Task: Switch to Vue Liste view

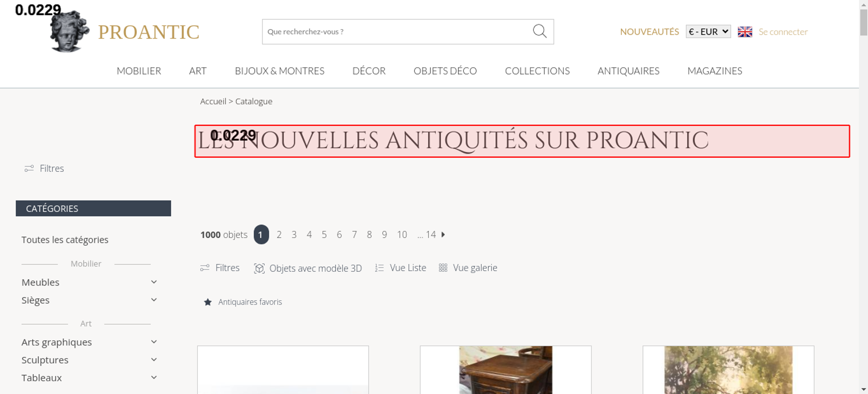Action: [400, 268]
